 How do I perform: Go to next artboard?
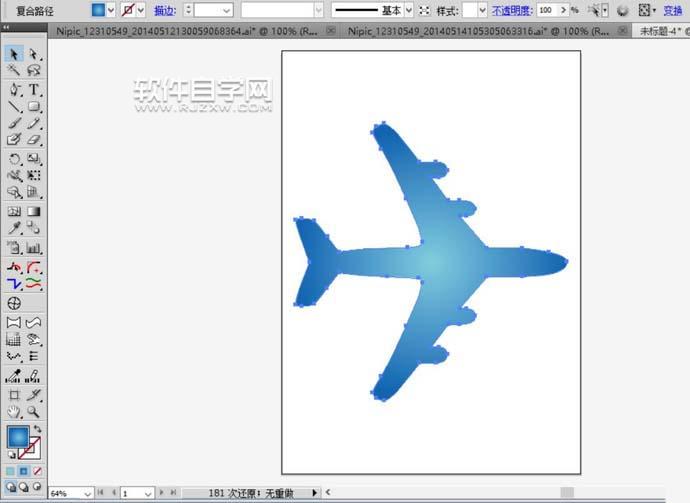click(161, 493)
